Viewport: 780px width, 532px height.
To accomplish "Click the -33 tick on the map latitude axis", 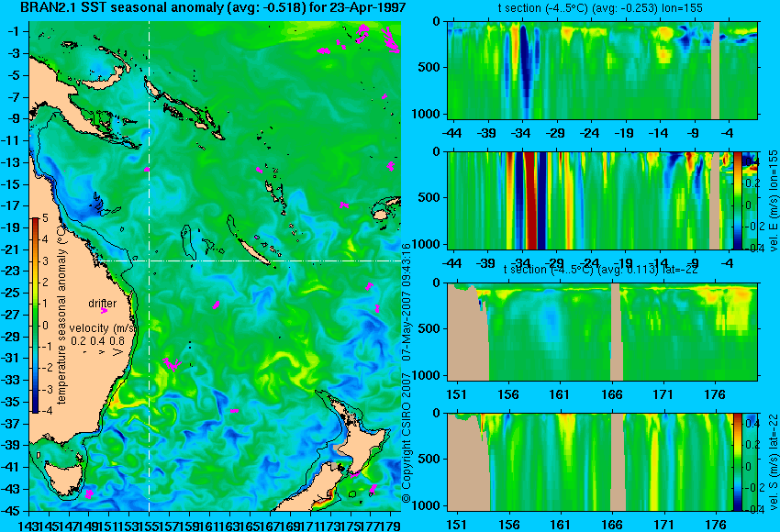I will [13, 380].
